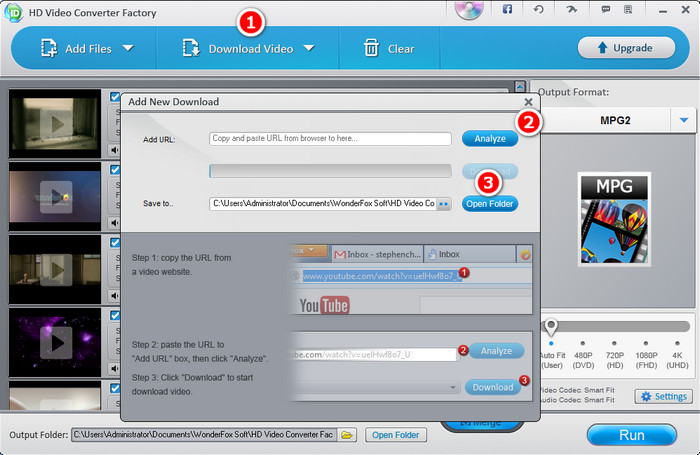Viewport: 700px width, 455px height.
Task: Click the resolution slider handle
Action: point(551,327)
